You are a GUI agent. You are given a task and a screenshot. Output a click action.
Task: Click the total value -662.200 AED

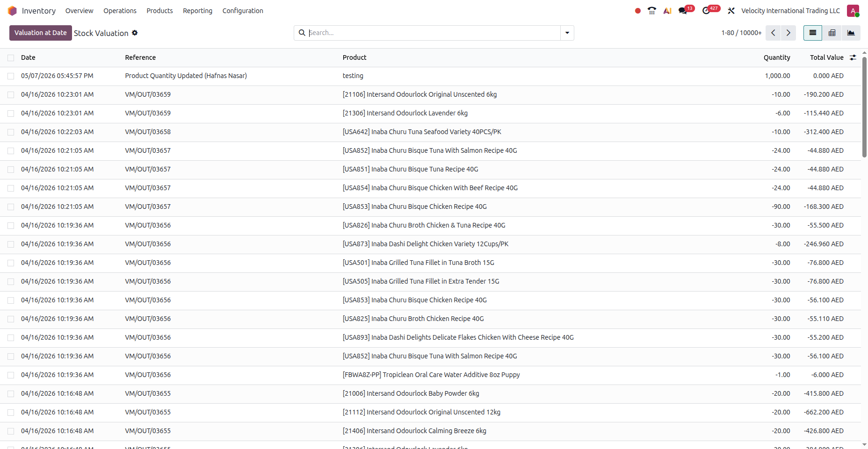click(824, 412)
